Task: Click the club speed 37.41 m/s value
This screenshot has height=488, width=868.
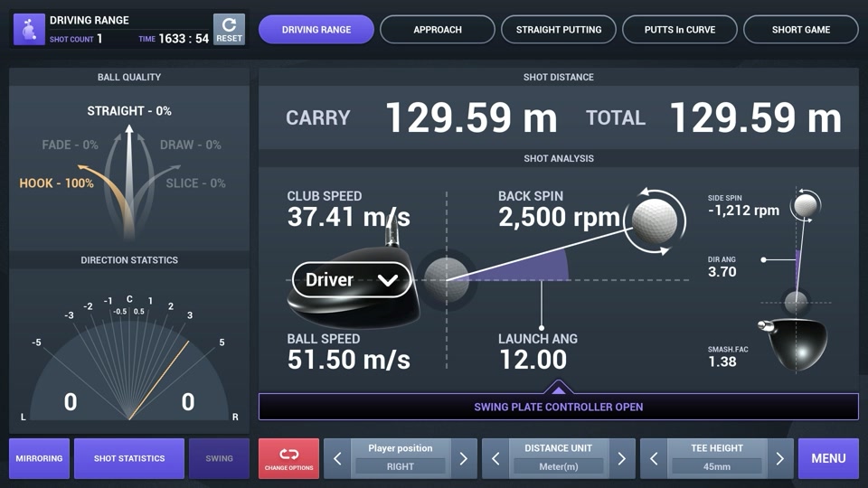Action: (349, 216)
